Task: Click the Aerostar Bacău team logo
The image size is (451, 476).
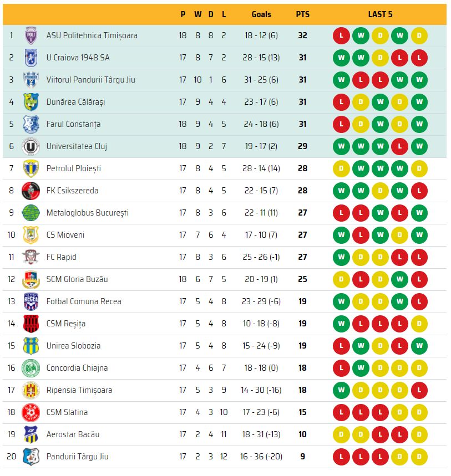Action: coord(31,434)
